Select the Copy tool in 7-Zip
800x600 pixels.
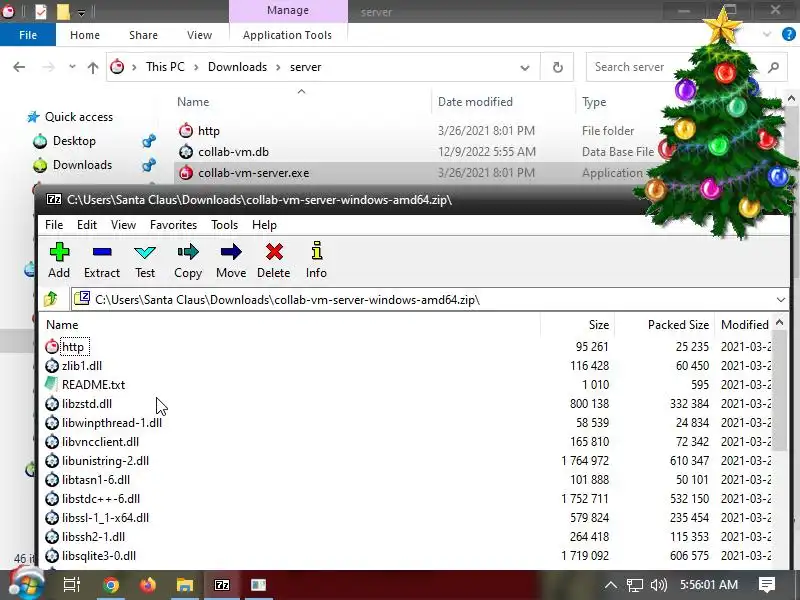point(188,260)
